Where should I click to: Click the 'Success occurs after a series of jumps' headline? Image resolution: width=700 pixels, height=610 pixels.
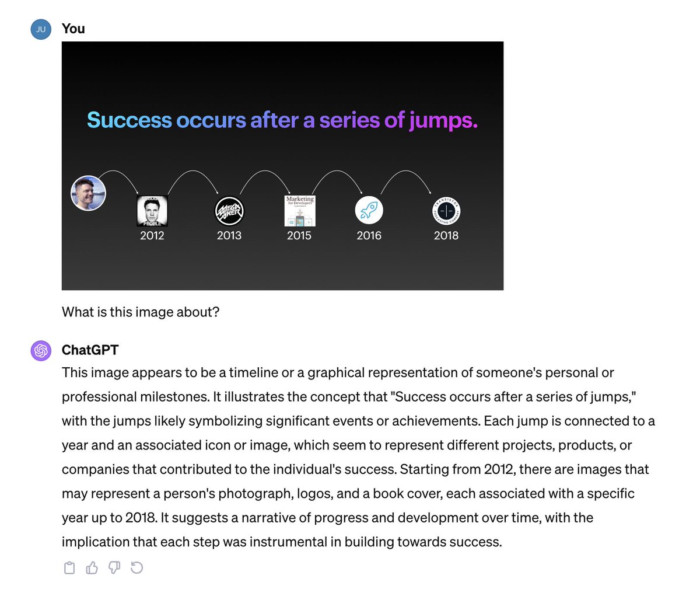coord(282,120)
